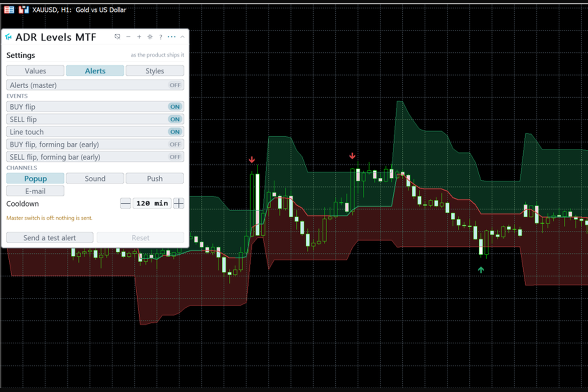Open the three-dots more options menu
Viewport: 588px width, 392px height.
coord(171,37)
